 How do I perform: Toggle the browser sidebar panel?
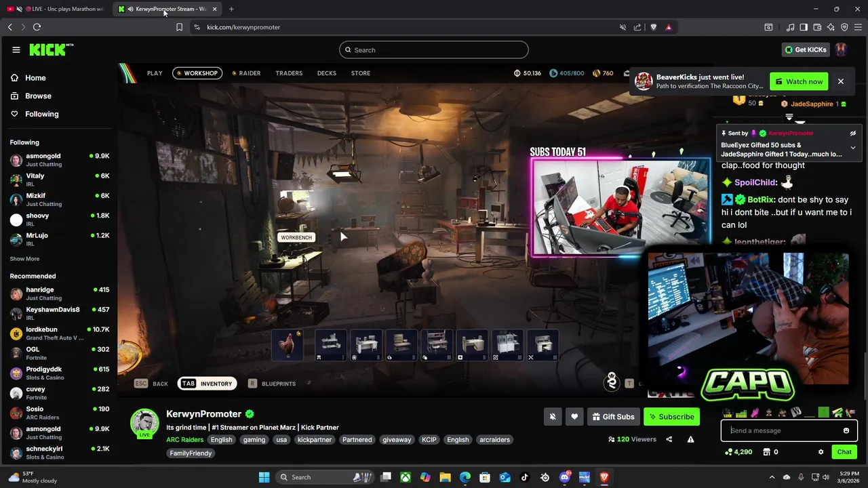point(804,27)
